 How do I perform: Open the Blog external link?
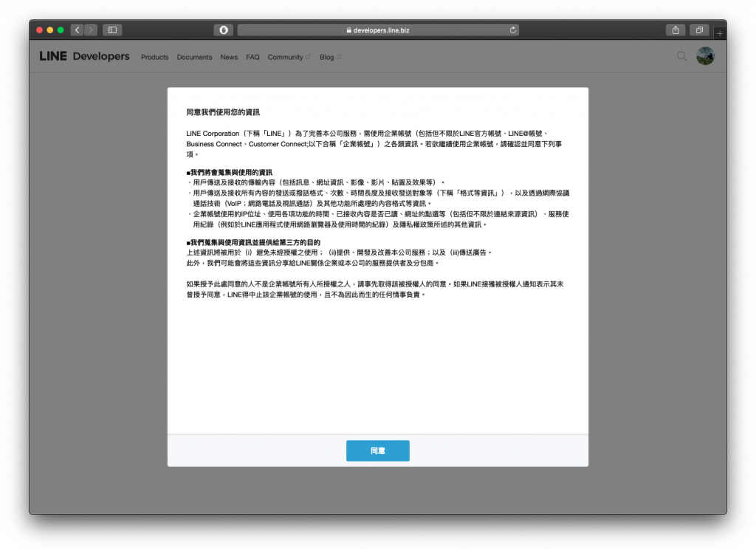click(330, 57)
